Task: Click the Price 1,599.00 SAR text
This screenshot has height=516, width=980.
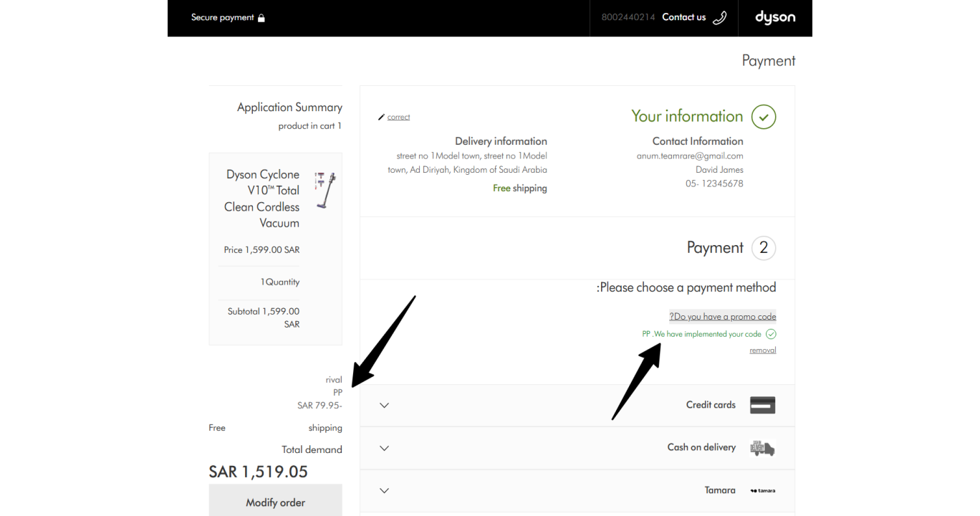Action: pos(261,250)
